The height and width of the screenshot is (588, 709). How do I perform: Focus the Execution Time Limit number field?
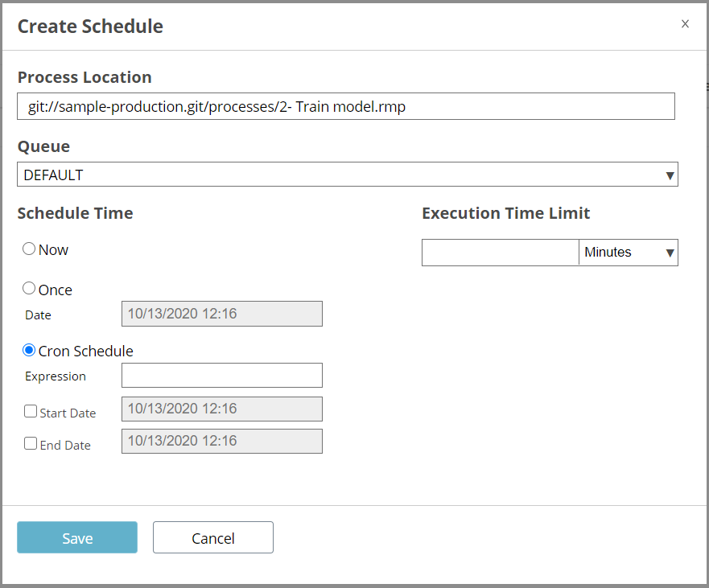[500, 253]
